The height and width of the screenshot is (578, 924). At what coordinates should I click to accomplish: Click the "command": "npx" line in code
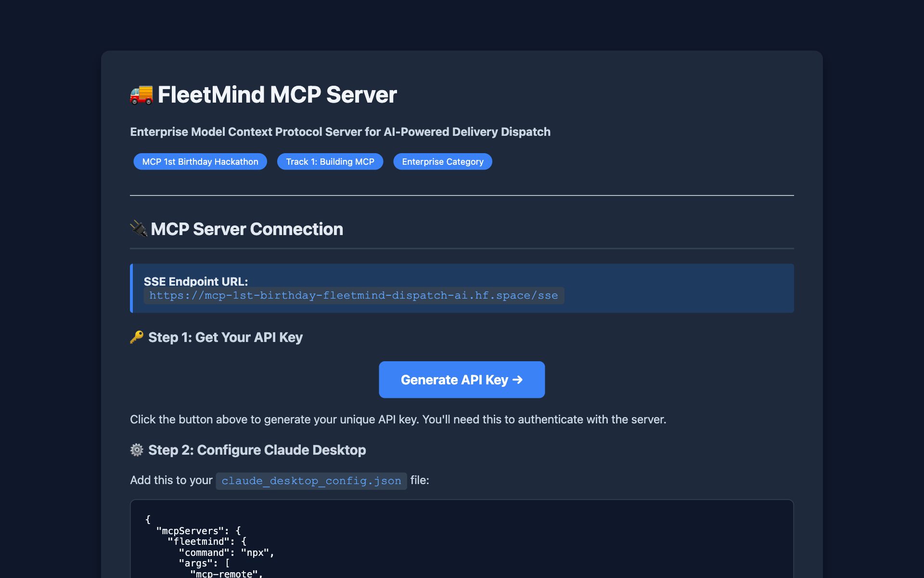point(226,552)
